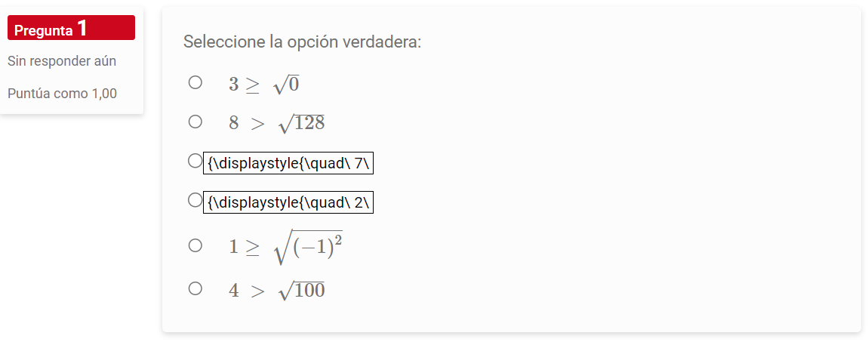868x342 pixels.
Task: Click the red Pregunta 1 badge
Action: 71,29
